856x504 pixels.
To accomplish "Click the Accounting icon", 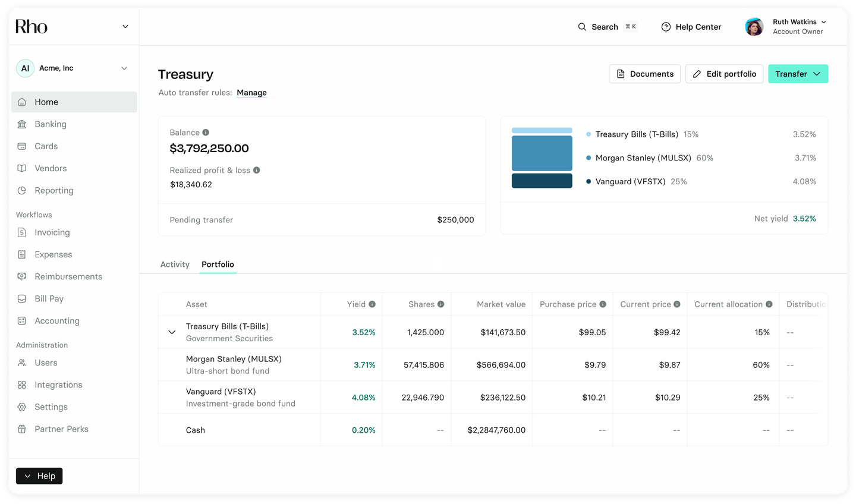I will coord(22,321).
